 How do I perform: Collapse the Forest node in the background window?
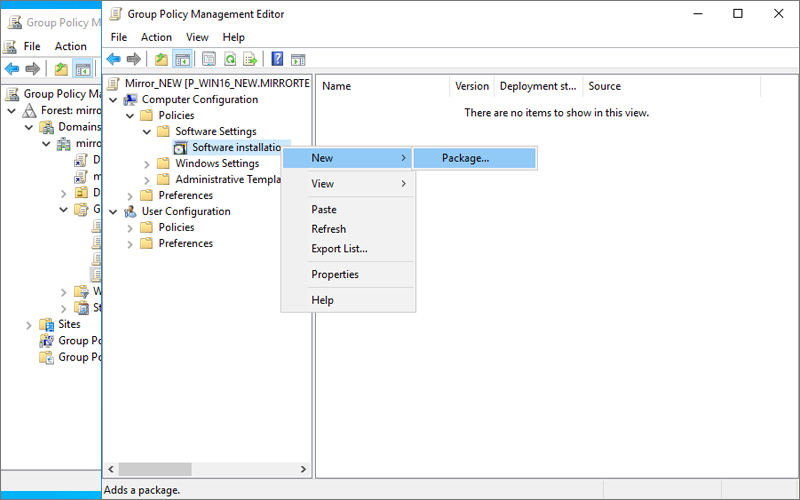[x=12, y=110]
